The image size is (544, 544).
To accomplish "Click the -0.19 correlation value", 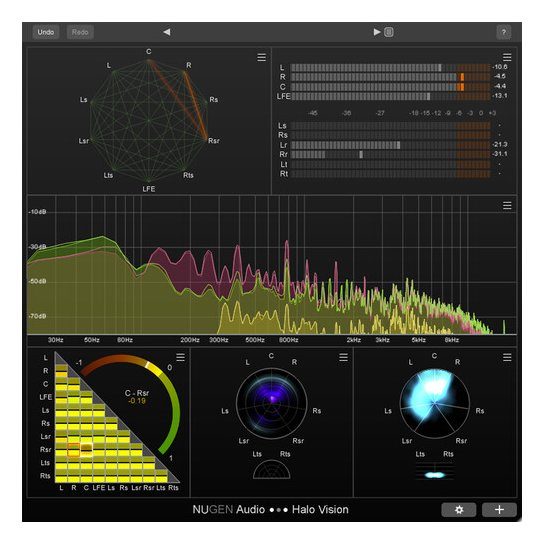I will coord(137,401).
